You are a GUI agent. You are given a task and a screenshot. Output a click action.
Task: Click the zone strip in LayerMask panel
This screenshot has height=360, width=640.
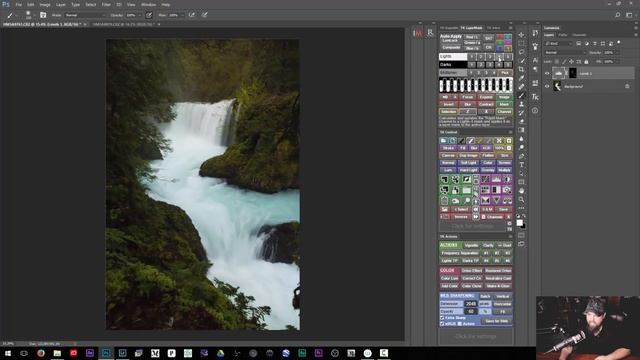[476, 85]
